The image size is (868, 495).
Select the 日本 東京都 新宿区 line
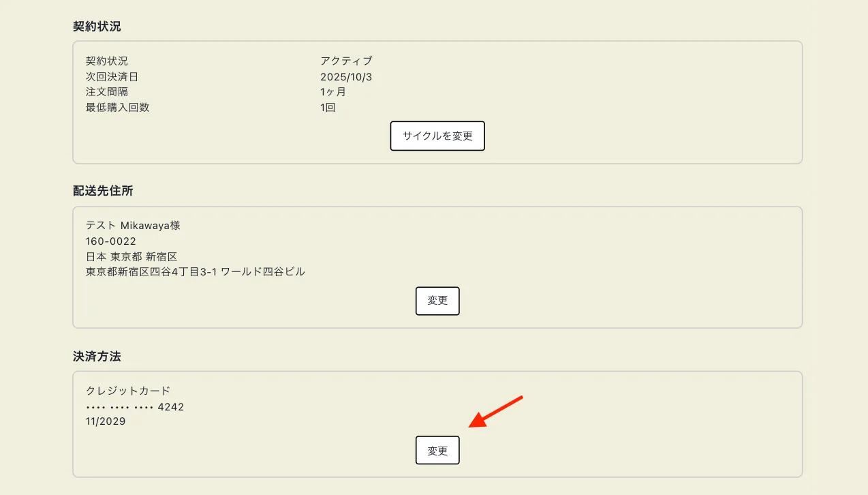click(131, 256)
